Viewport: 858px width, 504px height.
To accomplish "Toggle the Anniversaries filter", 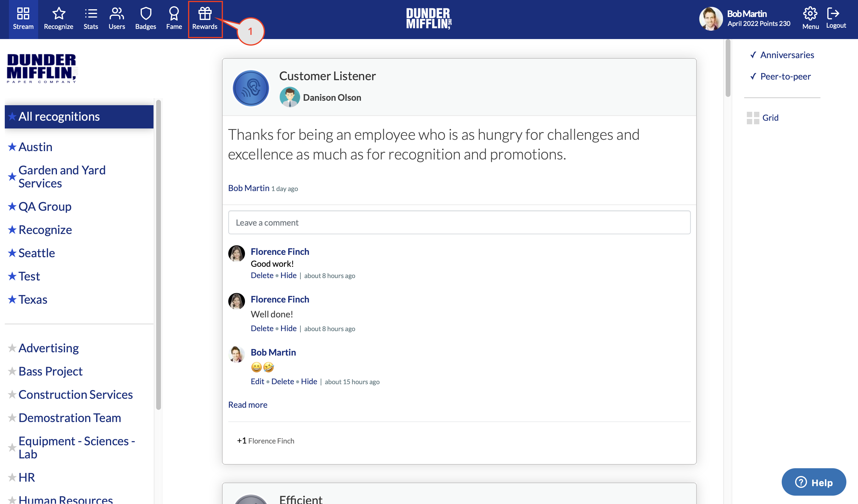I will click(x=782, y=55).
